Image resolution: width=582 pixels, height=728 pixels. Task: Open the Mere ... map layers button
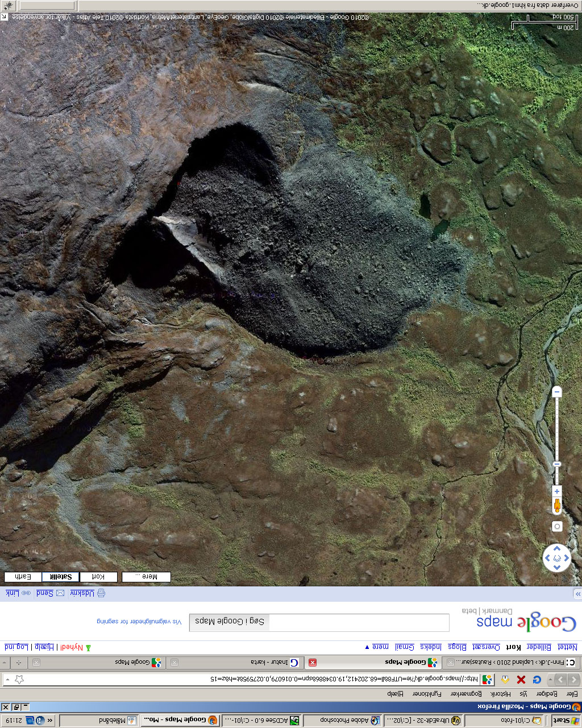point(147,577)
